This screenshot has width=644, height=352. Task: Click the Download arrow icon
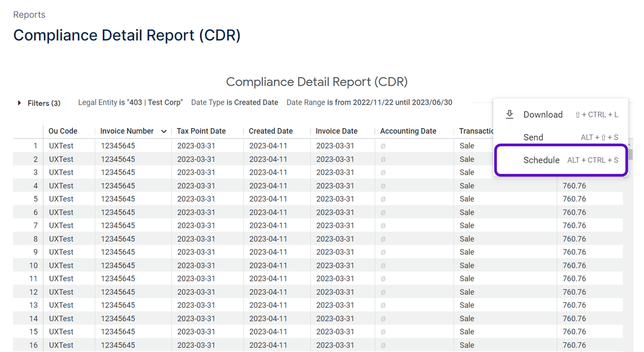point(509,114)
